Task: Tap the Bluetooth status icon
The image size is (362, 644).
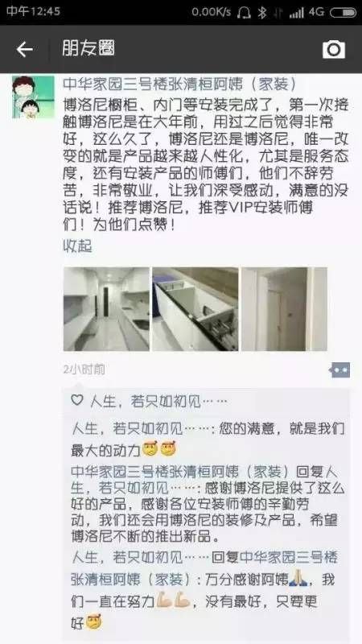Action: [x=261, y=12]
